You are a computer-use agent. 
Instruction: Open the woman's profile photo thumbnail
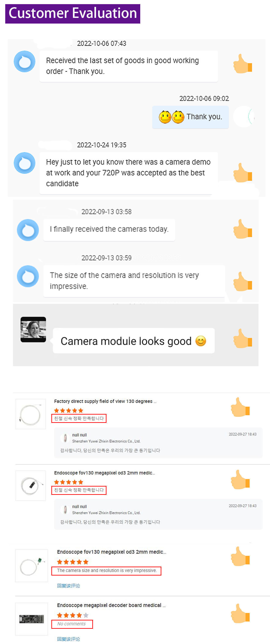33,330
